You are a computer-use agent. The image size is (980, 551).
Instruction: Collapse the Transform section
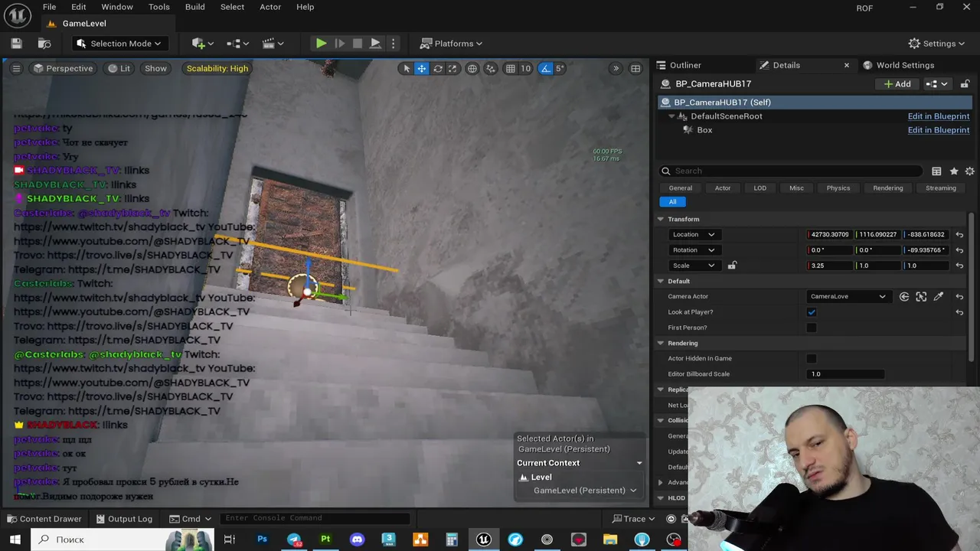[x=661, y=220]
